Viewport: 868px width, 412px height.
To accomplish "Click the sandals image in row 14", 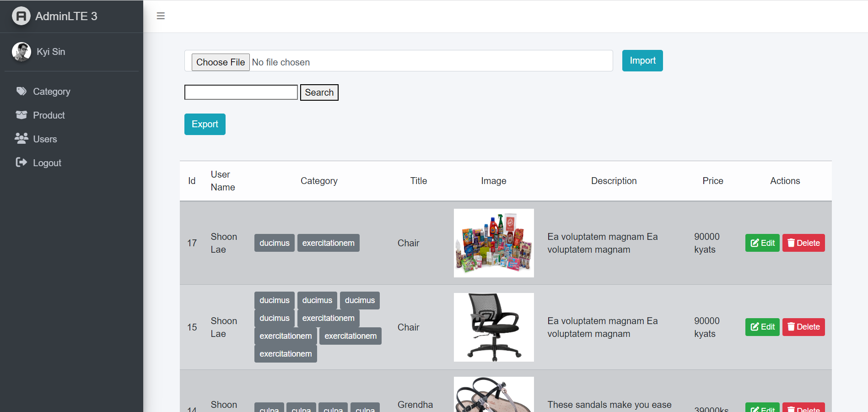I will click(x=494, y=395).
